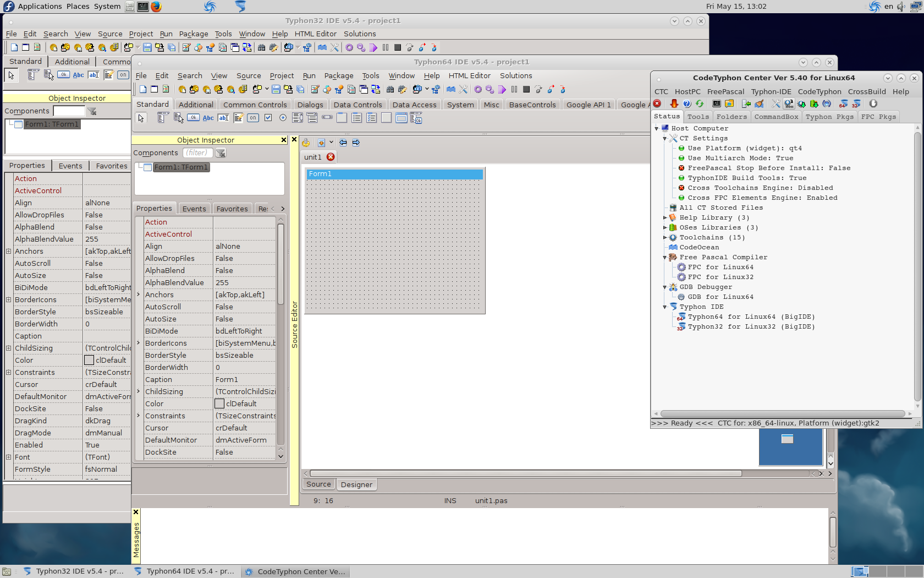Viewport: 924px width, 578px height.
Task: Toggle the Source Editor vertical side label
Action: (295, 324)
